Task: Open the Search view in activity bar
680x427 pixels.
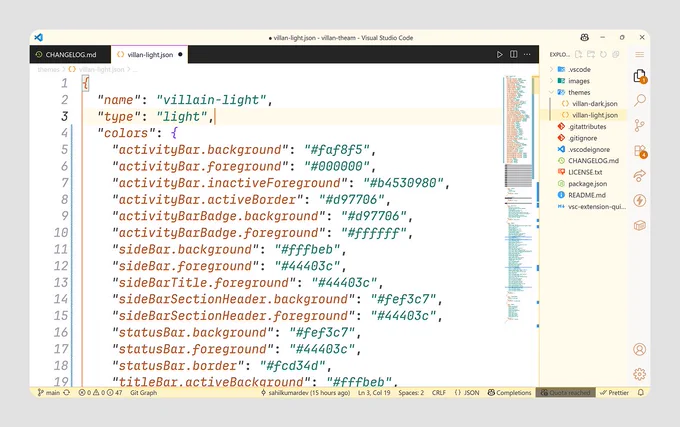Action: pos(640,100)
